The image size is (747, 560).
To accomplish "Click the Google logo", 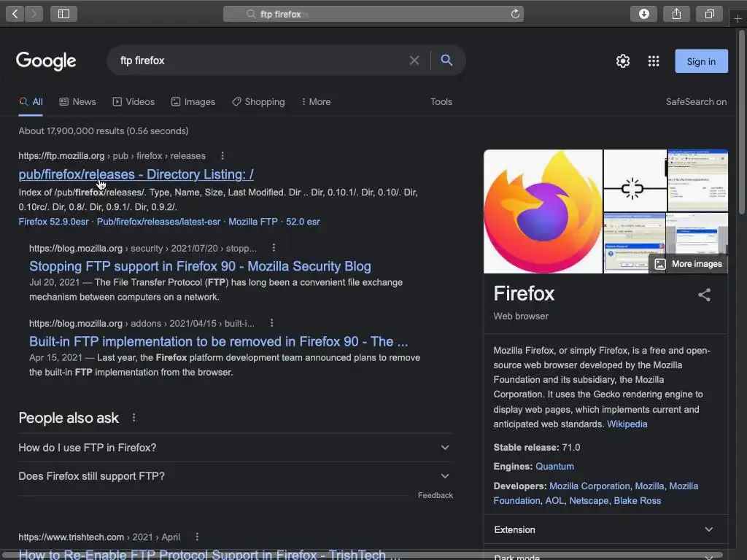I will 46,61.
